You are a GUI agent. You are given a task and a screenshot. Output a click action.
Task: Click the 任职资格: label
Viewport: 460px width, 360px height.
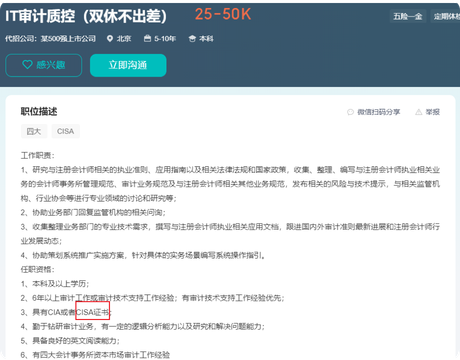pyautogui.click(x=38, y=269)
